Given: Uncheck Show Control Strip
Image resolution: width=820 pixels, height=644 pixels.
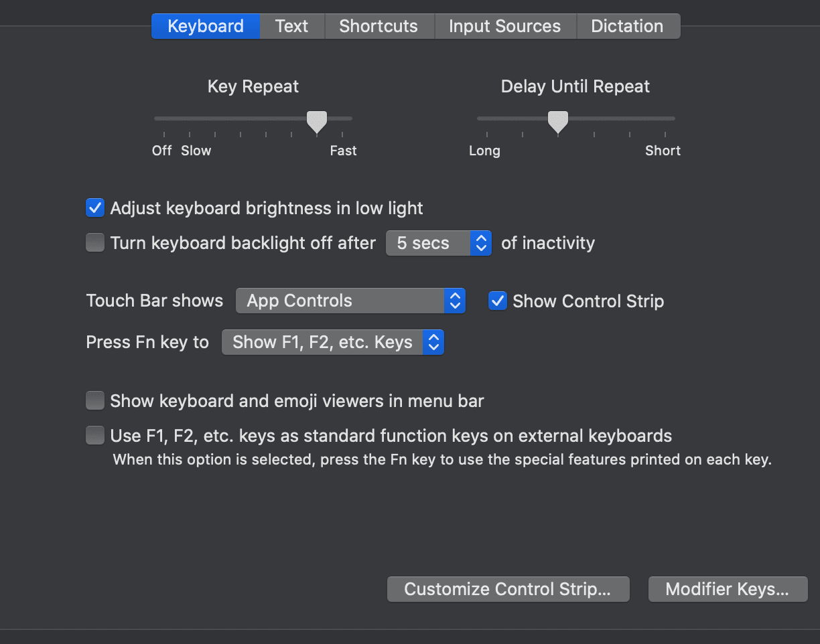Looking at the screenshot, I should click(x=498, y=301).
